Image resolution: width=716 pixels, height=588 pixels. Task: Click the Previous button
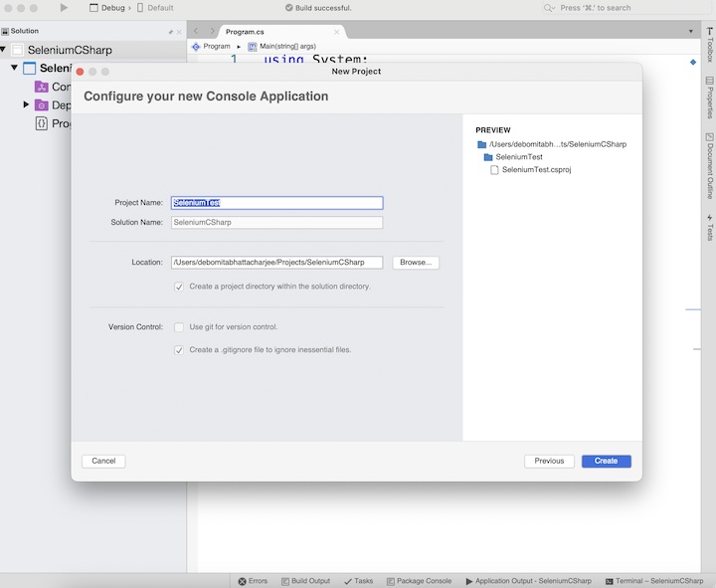coord(549,461)
